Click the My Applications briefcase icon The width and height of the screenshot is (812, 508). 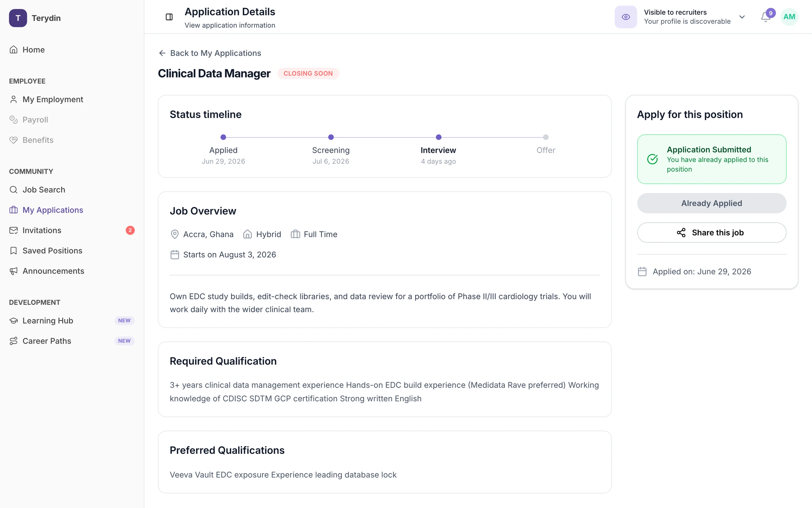(13, 210)
